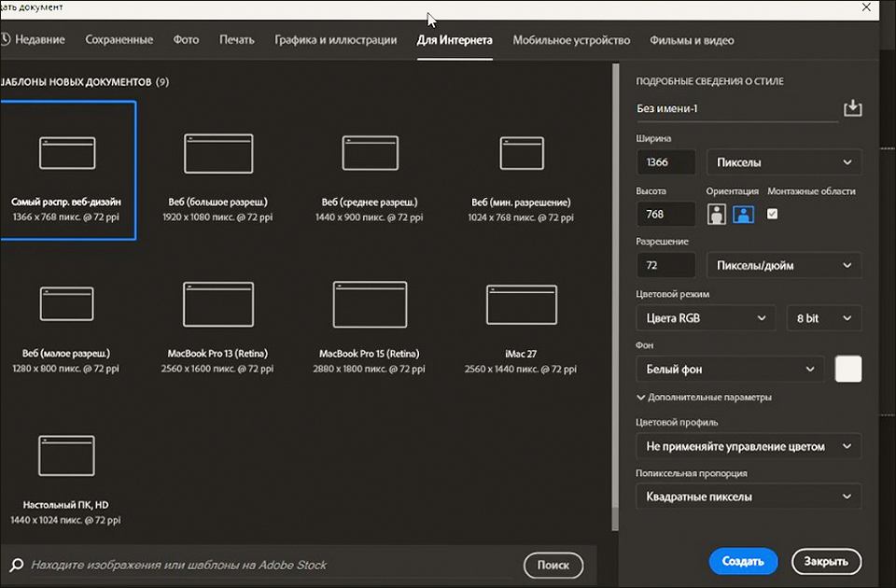Open the pixel aspect ratio dropdown Квадратные пикселы
The width and height of the screenshot is (896, 588).
coord(749,497)
